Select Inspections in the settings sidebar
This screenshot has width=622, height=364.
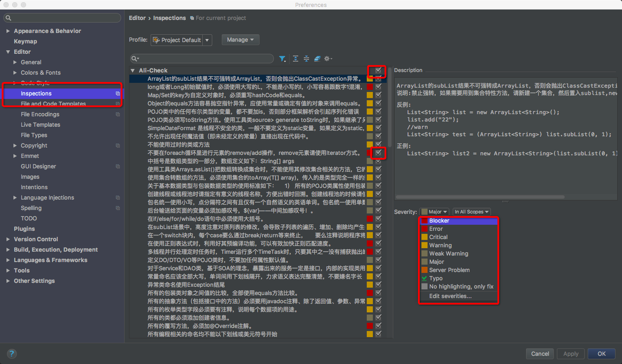(36, 93)
